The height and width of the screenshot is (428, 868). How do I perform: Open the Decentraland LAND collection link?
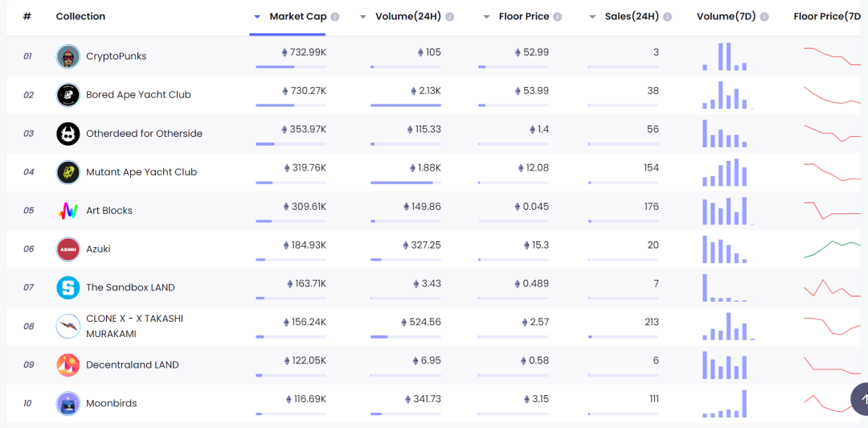click(132, 364)
